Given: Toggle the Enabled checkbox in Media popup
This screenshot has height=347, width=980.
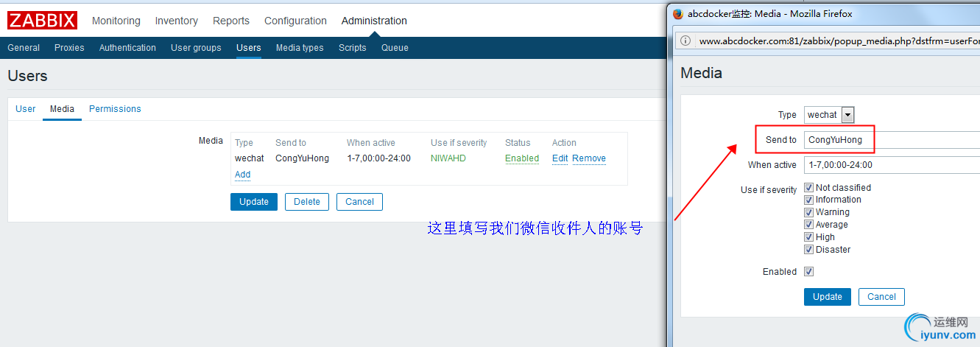Looking at the screenshot, I should (x=809, y=272).
